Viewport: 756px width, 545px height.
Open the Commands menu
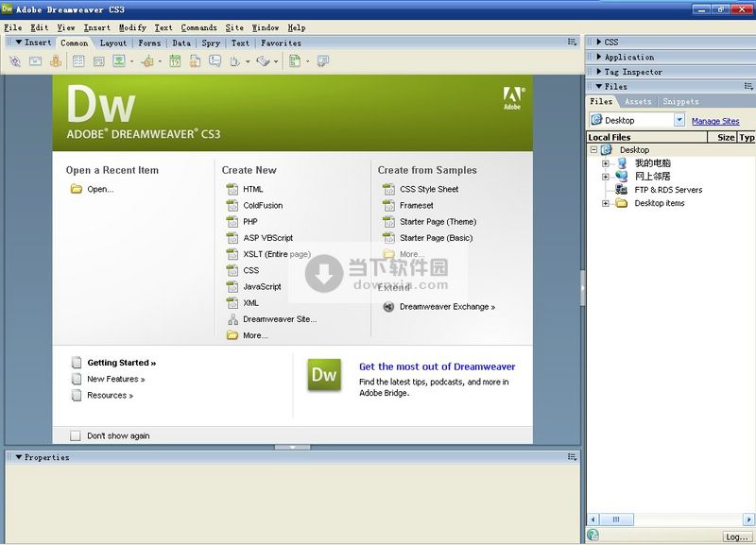(198, 28)
